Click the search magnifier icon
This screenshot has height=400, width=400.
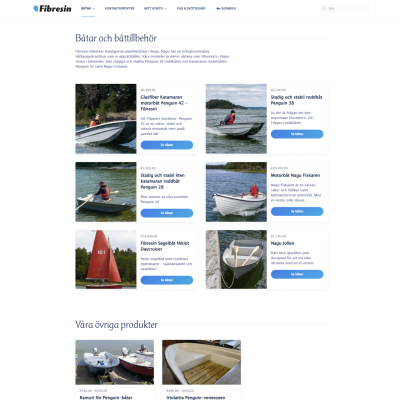[x=324, y=8]
